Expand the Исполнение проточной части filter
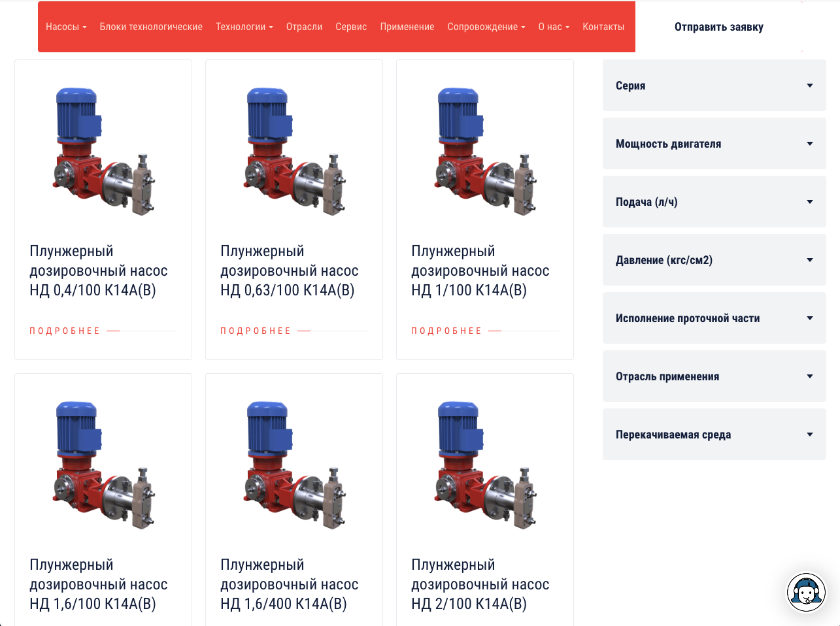The width and height of the screenshot is (840, 626). [714, 318]
